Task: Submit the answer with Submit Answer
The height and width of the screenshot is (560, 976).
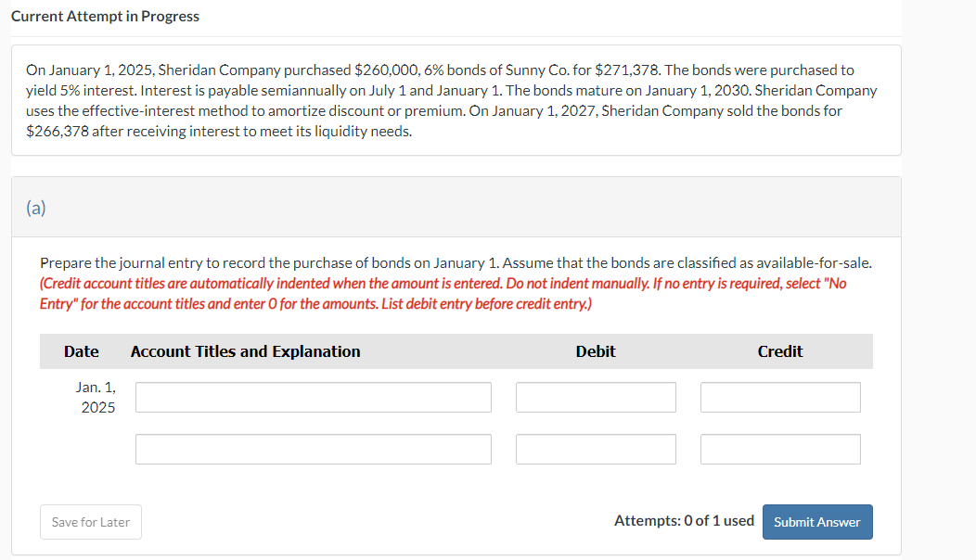Action: [816, 522]
